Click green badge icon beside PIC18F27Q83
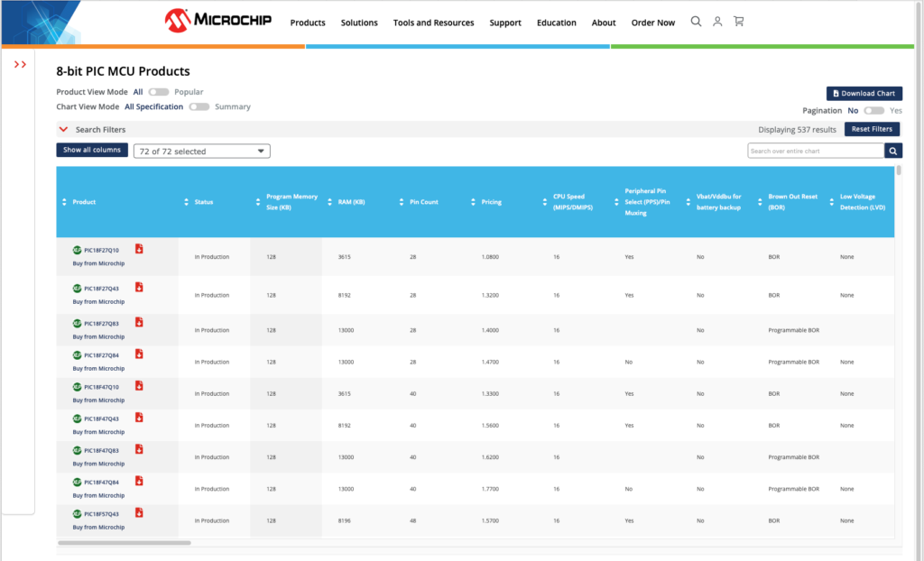 tap(78, 324)
